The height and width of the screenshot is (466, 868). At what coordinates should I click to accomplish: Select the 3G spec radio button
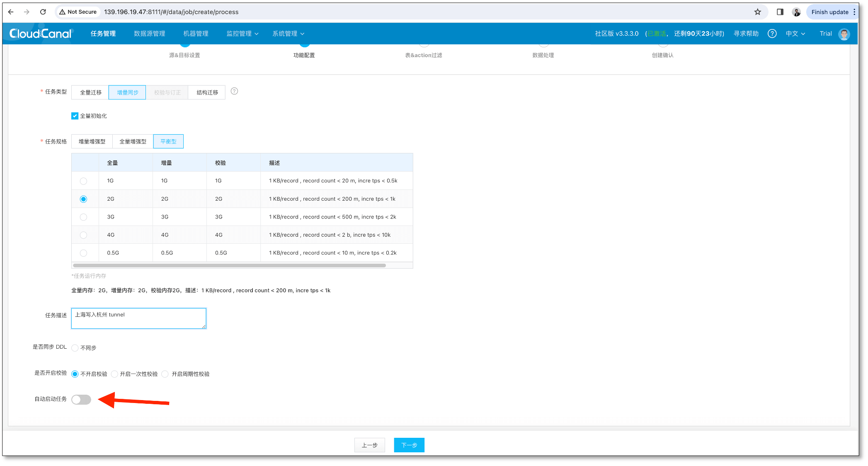pyautogui.click(x=83, y=217)
